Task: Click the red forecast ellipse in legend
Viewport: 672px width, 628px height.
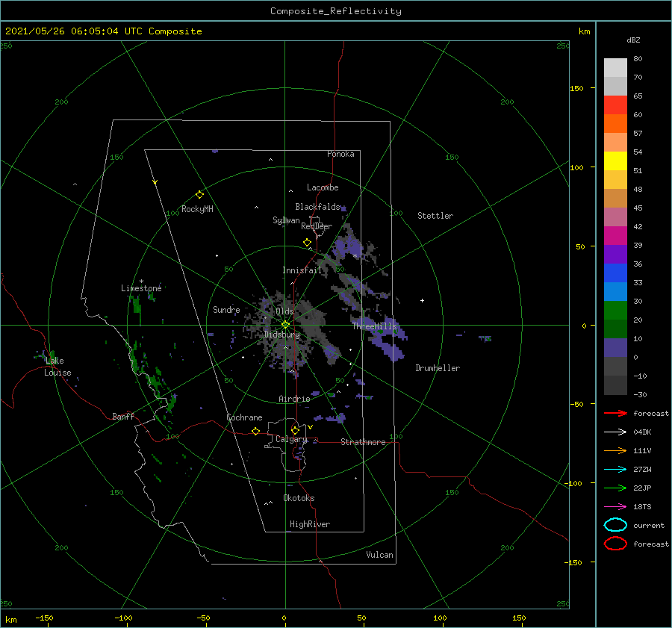Action: 615,544
